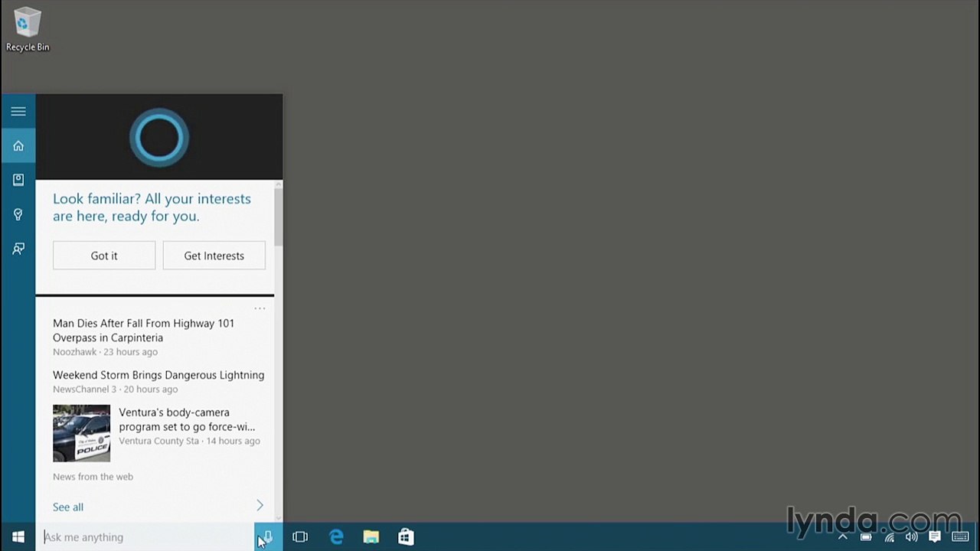Click the Cortana ring logo
Screen dimensions: 980x551
click(159, 138)
